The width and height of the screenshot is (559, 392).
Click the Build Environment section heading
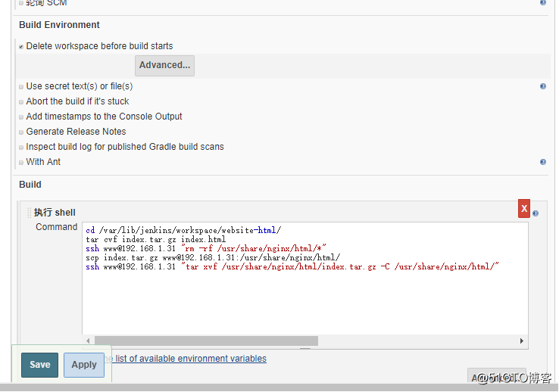[59, 25]
